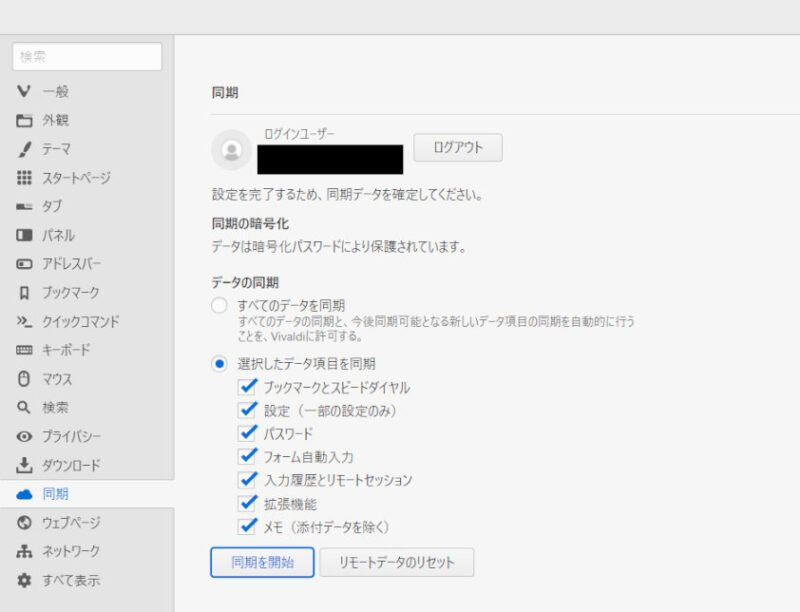Image resolution: width=800 pixels, height=612 pixels.
Task: Open the 一般 settings section
Action: (87, 91)
